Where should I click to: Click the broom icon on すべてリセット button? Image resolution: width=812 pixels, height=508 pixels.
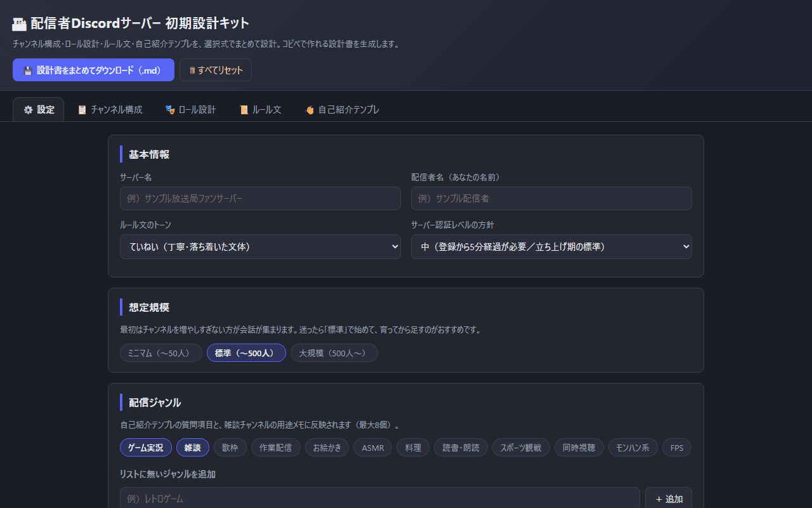coord(192,70)
